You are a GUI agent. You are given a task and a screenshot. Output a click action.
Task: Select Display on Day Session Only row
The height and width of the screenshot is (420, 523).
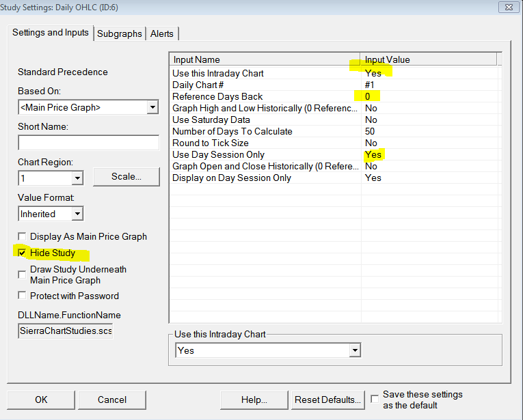click(335, 178)
